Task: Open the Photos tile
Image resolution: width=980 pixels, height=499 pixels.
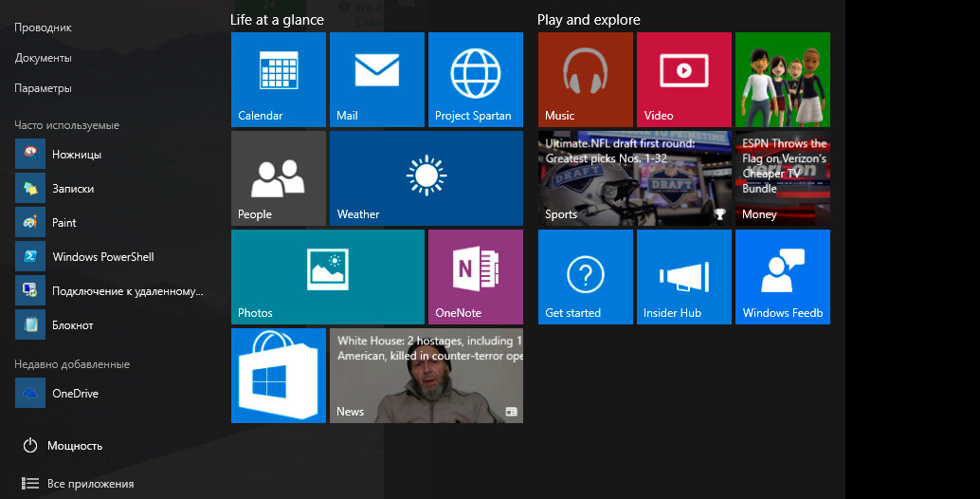Action: (x=328, y=277)
